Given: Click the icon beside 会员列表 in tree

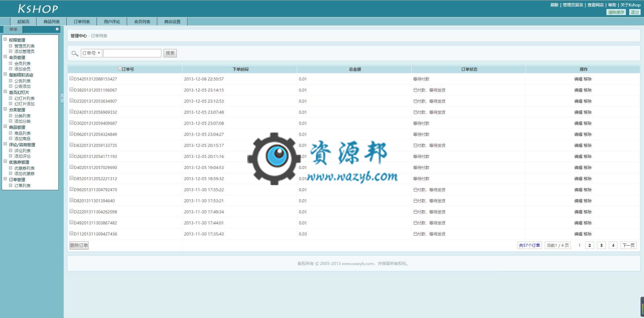Looking at the screenshot, I should pyautogui.click(x=10, y=63).
